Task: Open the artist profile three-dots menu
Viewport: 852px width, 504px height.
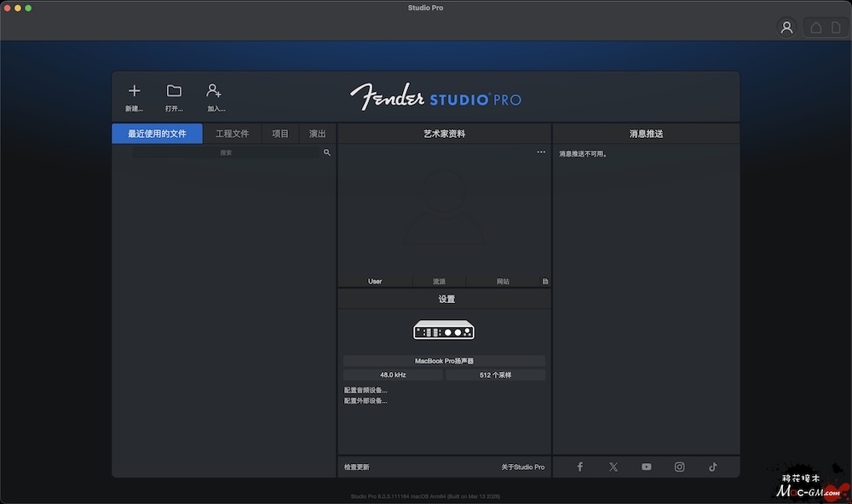Action: 541,152
